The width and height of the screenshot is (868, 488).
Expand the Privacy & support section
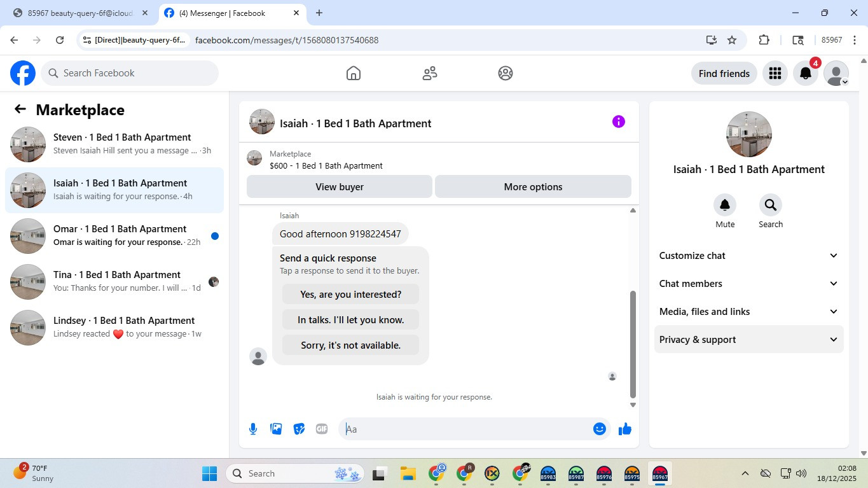[749, 340]
